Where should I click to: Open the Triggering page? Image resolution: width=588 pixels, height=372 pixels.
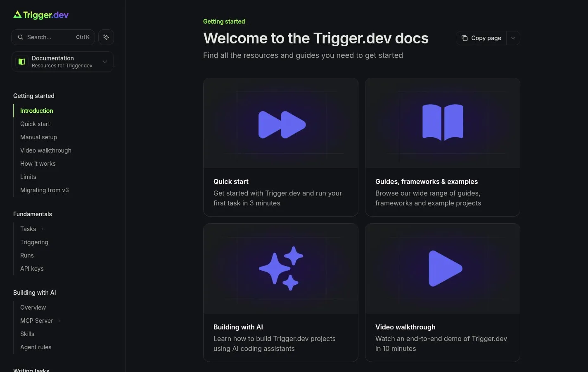coord(34,242)
